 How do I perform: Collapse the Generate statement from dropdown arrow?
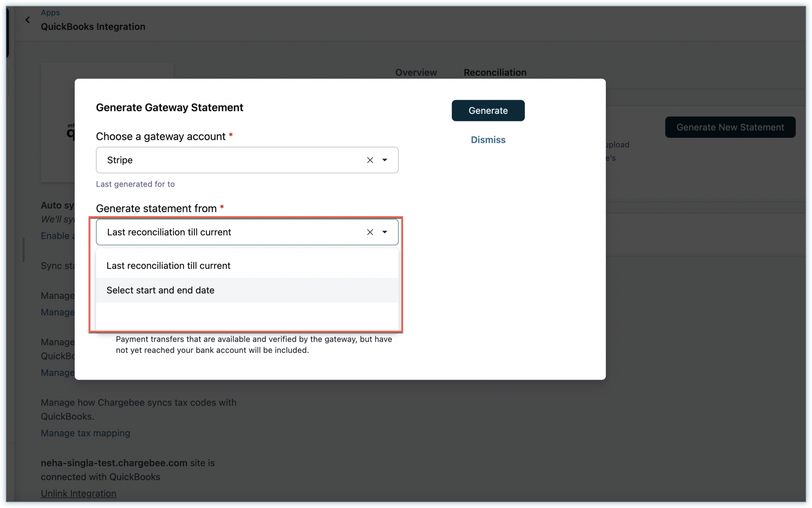tap(385, 232)
